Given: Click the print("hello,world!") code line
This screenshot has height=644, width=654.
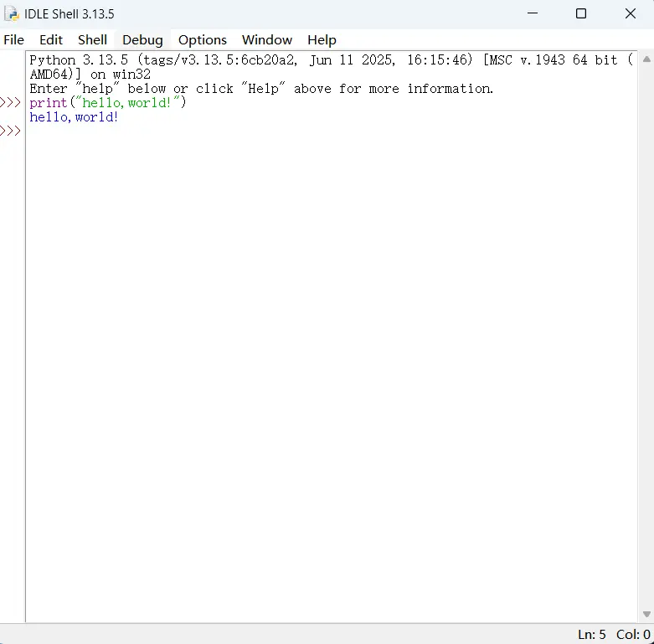Looking at the screenshot, I should click(x=108, y=103).
